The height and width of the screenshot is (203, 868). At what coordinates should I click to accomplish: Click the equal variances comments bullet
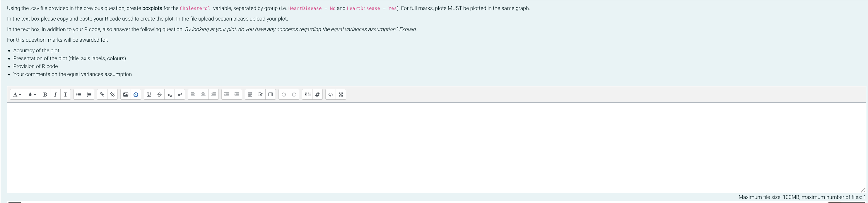point(72,74)
